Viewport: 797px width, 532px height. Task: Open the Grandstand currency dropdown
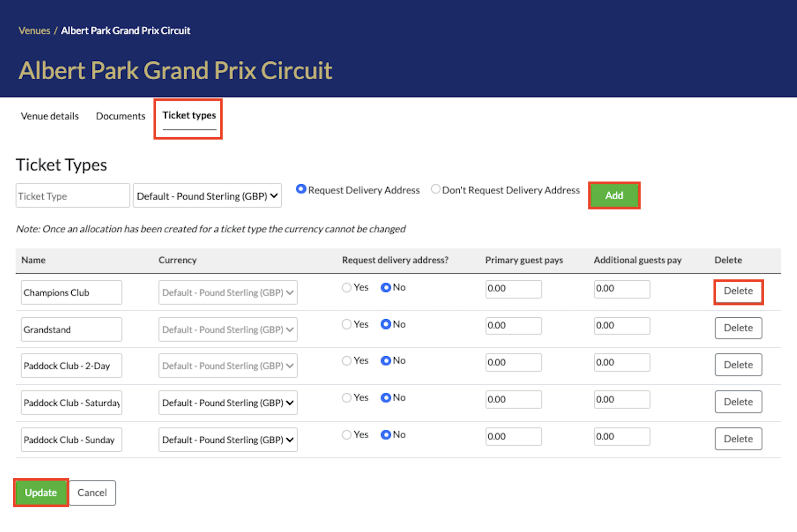(x=228, y=330)
